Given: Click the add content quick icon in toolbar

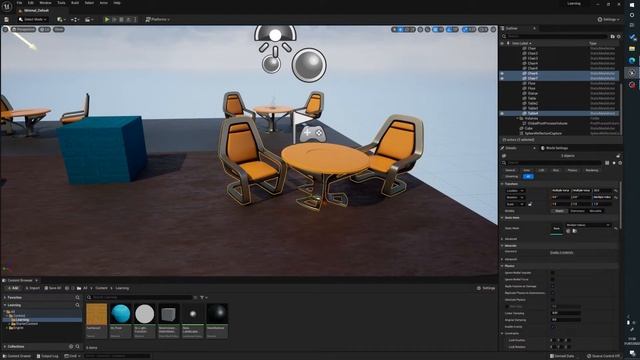Looking at the screenshot, I should click(61, 19).
